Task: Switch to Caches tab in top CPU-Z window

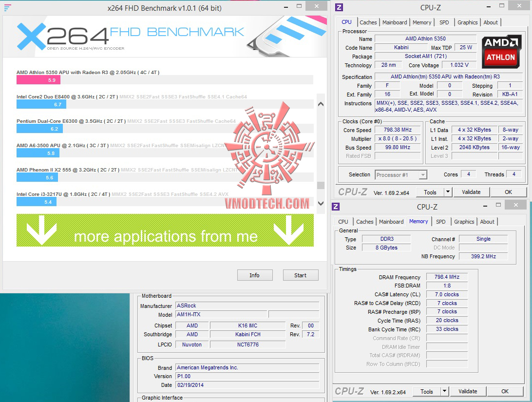Action: coord(368,22)
